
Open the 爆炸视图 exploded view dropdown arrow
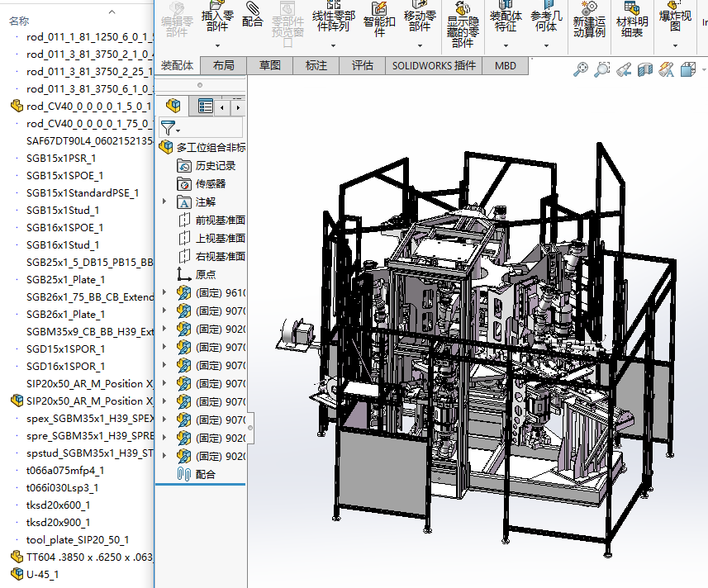(675, 45)
